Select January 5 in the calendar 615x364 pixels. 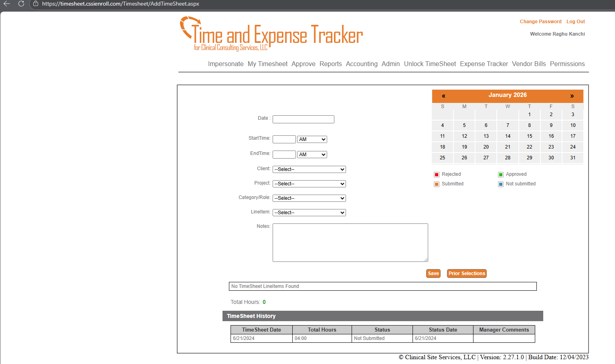point(464,125)
